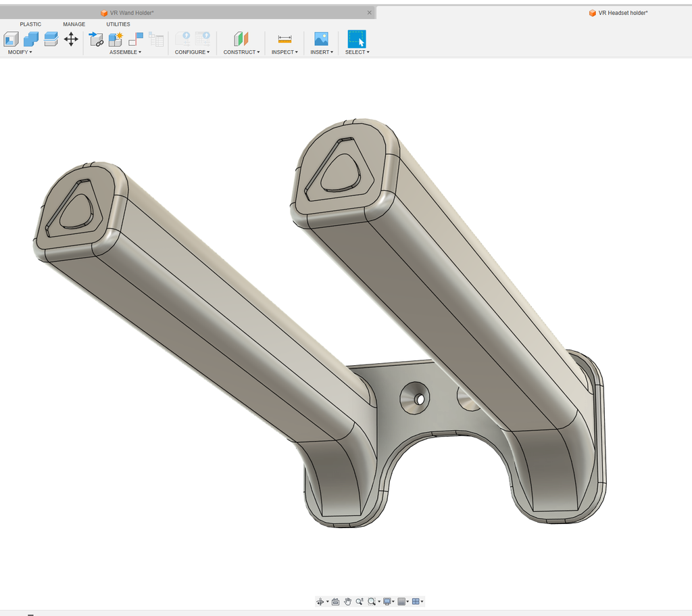Select the Insert image icon
This screenshot has width=692, height=616.
[x=321, y=39]
